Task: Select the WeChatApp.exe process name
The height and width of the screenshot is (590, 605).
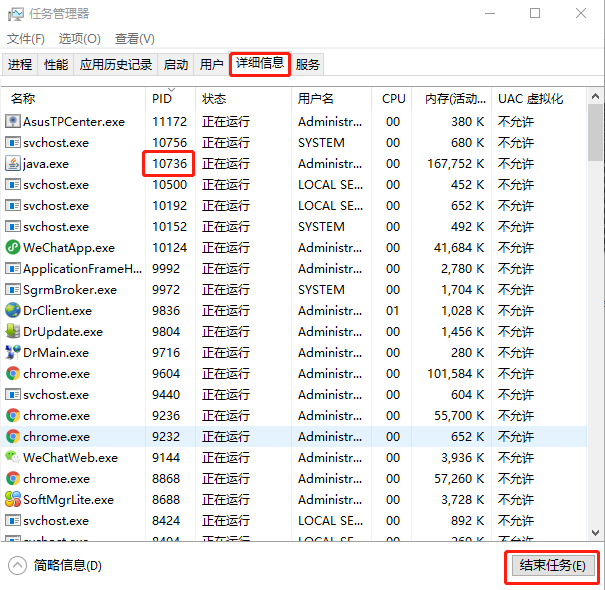Action: coord(69,248)
